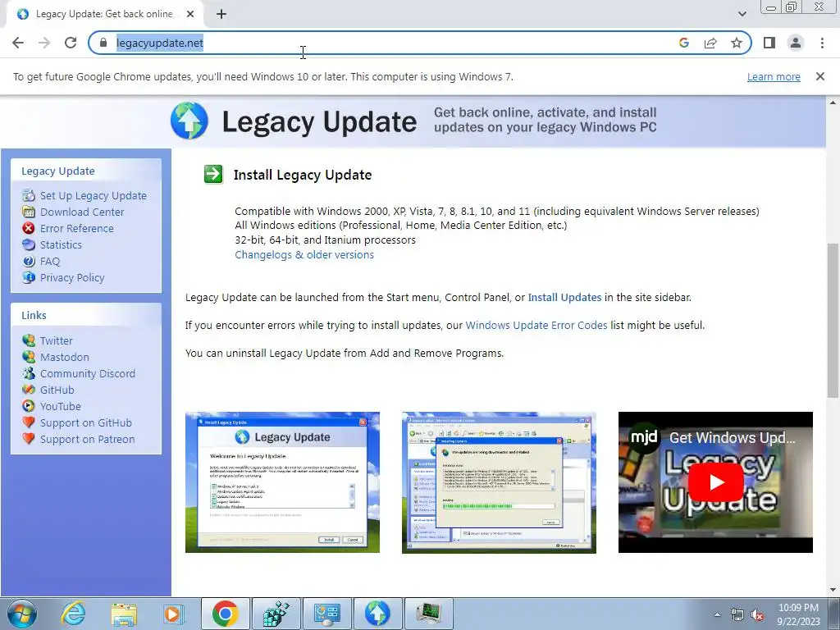Open the monitor taskbar app icon
This screenshot has height=630, width=840.
(x=428, y=614)
